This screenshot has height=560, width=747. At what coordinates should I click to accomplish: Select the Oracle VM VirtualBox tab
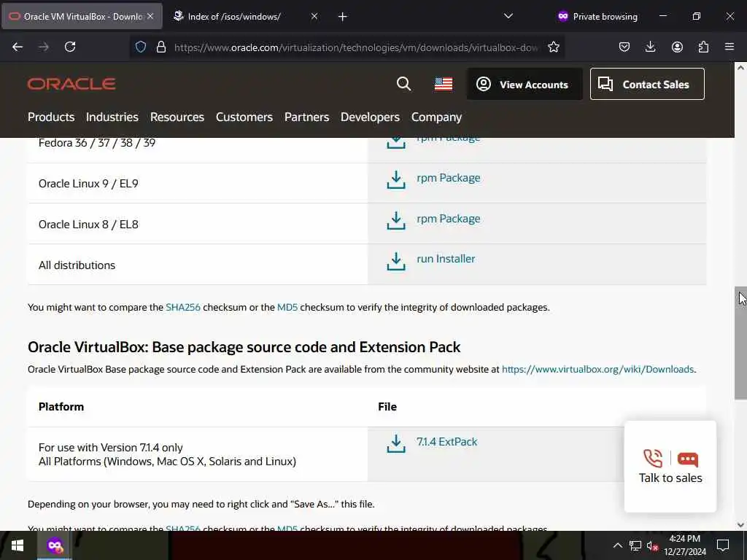pyautogui.click(x=82, y=17)
